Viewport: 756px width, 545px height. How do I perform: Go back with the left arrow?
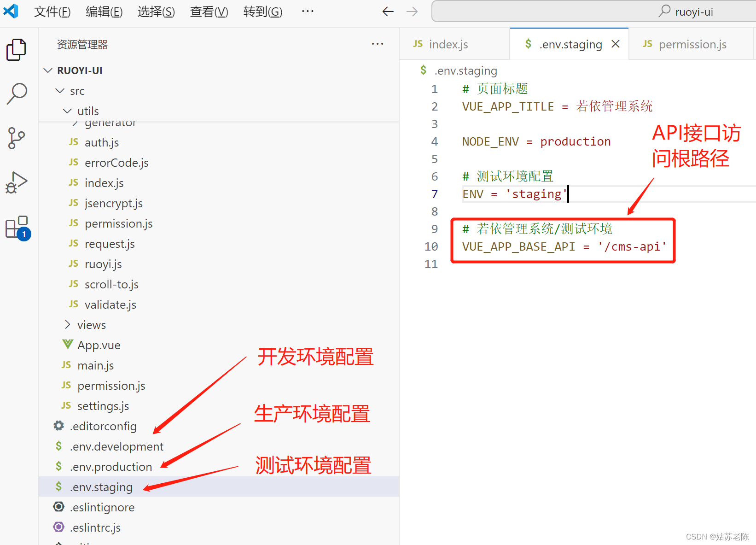tap(388, 12)
